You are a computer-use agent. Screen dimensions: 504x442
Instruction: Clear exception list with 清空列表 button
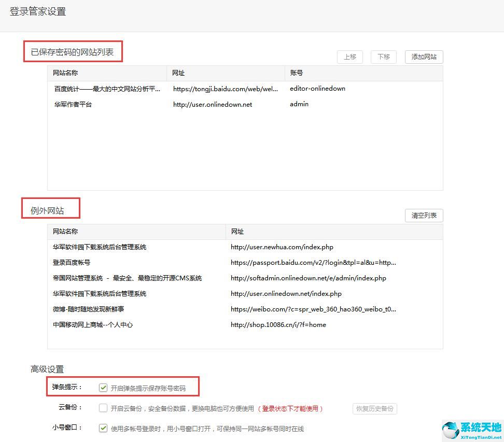tap(424, 216)
